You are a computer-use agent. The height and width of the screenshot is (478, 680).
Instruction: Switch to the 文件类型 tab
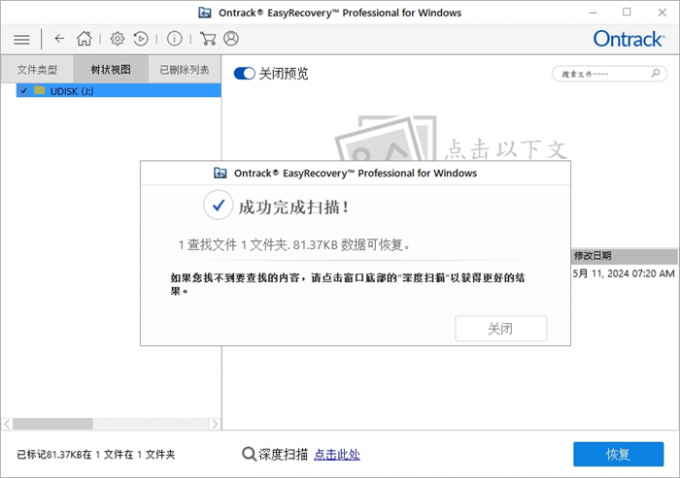pyautogui.click(x=37, y=69)
